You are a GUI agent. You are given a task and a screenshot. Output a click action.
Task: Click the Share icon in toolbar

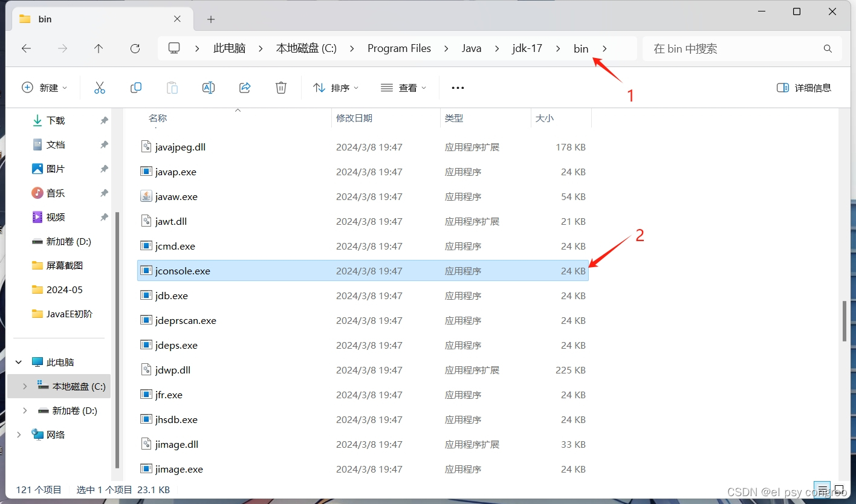click(245, 88)
